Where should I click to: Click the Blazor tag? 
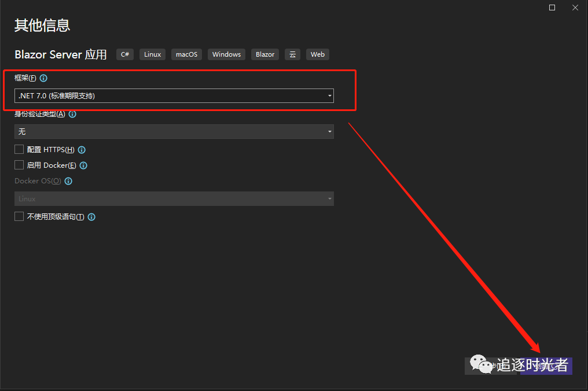265,54
